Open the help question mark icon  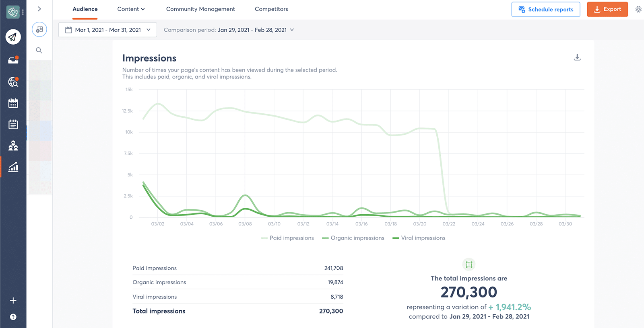click(x=13, y=317)
